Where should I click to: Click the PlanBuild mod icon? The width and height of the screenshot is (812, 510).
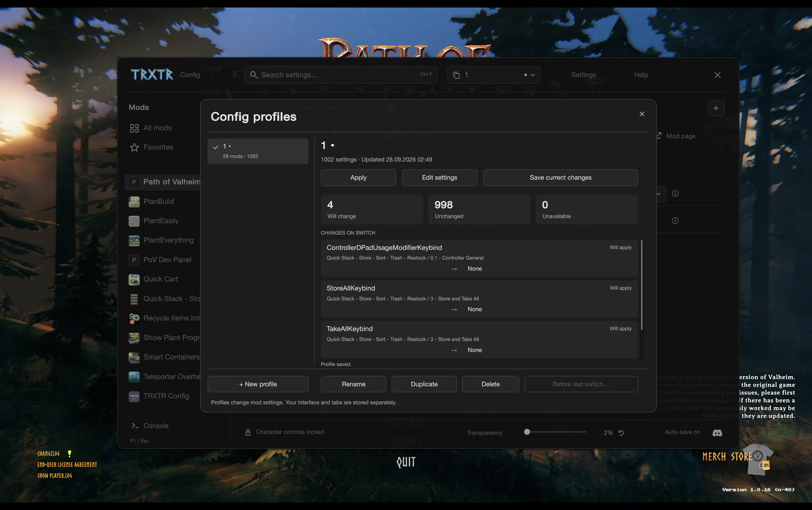click(134, 202)
